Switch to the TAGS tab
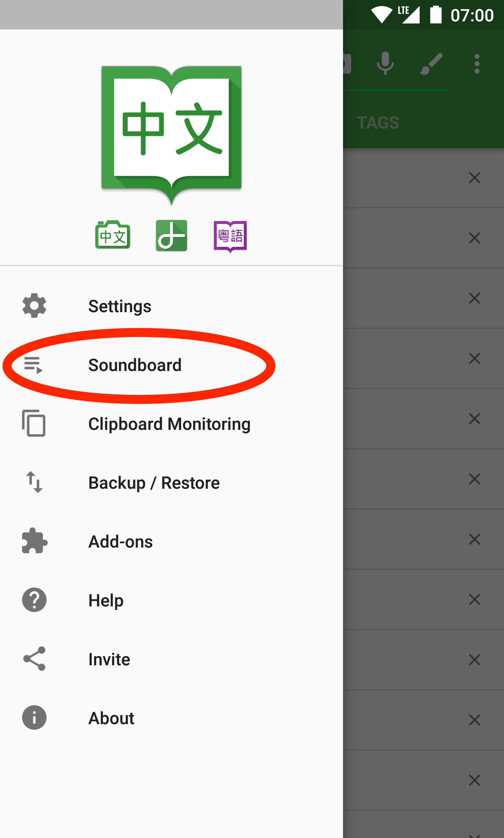This screenshot has height=838, width=504. point(378,123)
